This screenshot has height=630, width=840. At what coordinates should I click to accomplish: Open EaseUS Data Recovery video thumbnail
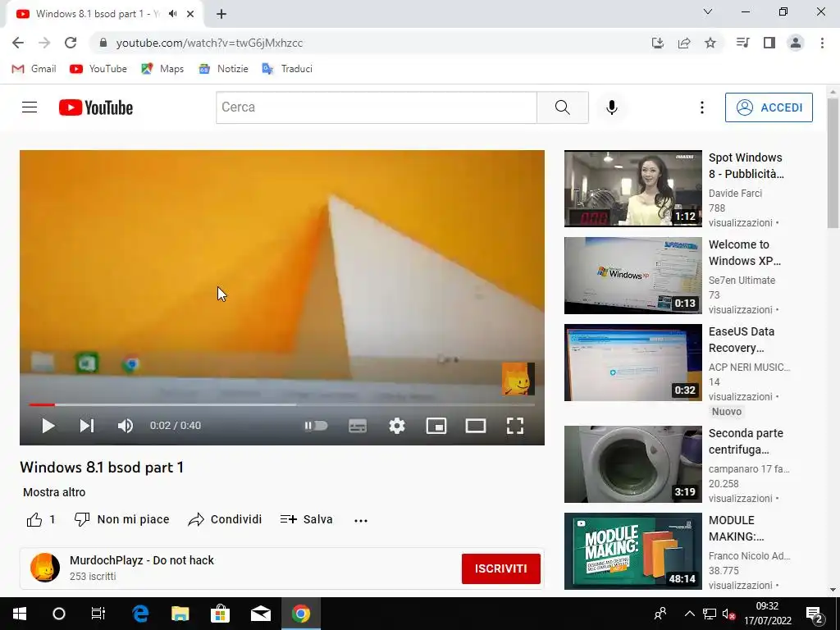(x=632, y=363)
